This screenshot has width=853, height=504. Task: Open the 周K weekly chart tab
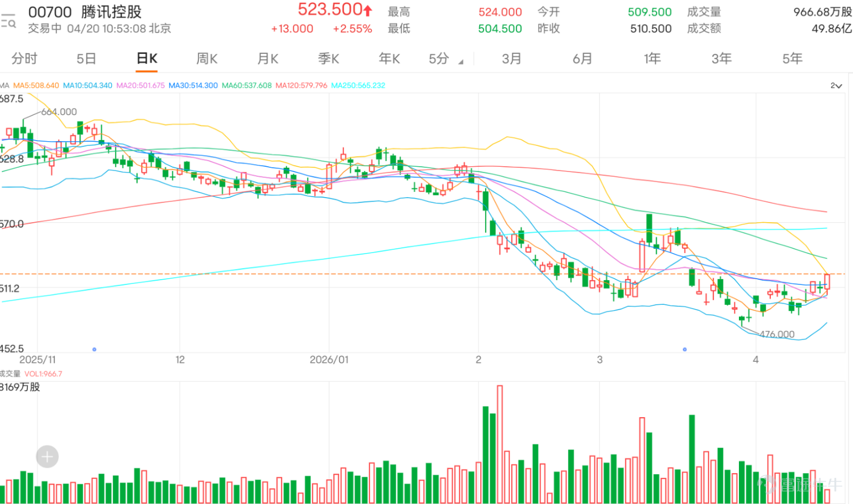pyautogui.click(x=207, y=58)
